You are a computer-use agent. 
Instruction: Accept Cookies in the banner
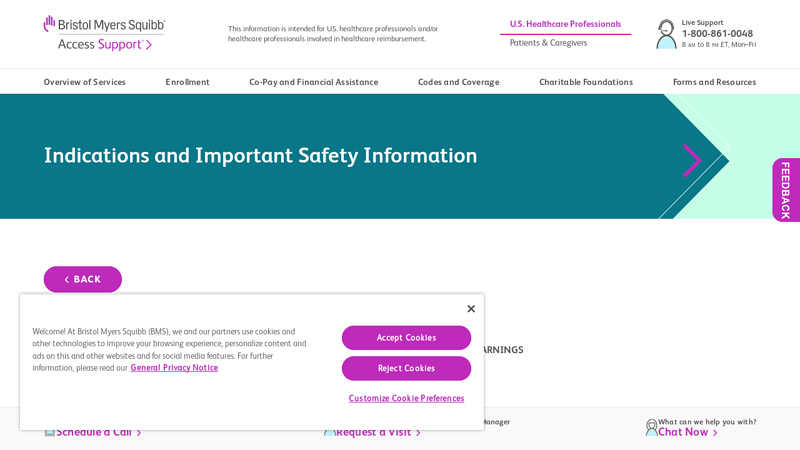pos(406,338)
